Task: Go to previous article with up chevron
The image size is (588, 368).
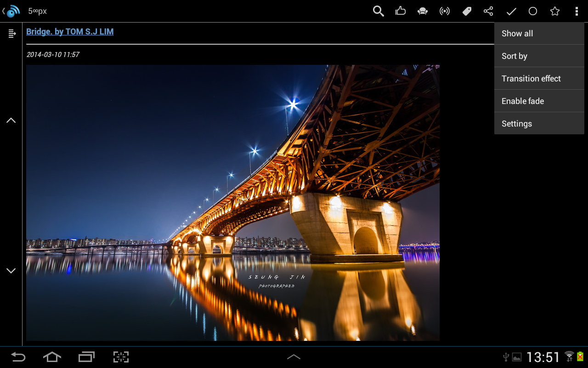Action: (11, 120)
